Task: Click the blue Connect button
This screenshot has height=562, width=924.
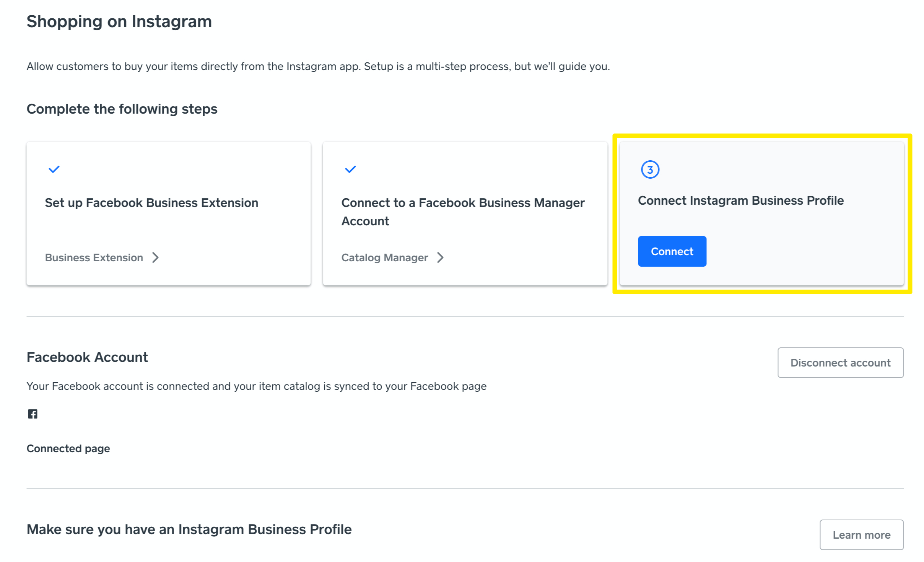Action: (672, 251)
